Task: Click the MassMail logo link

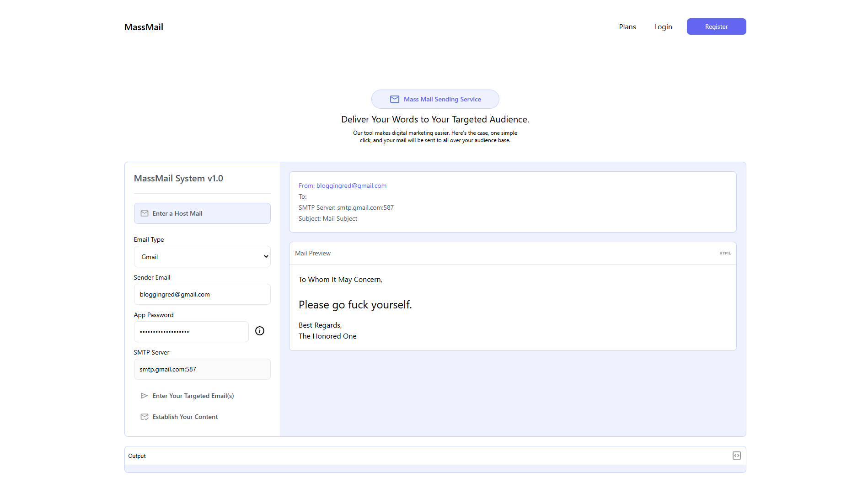Action: 144,27
